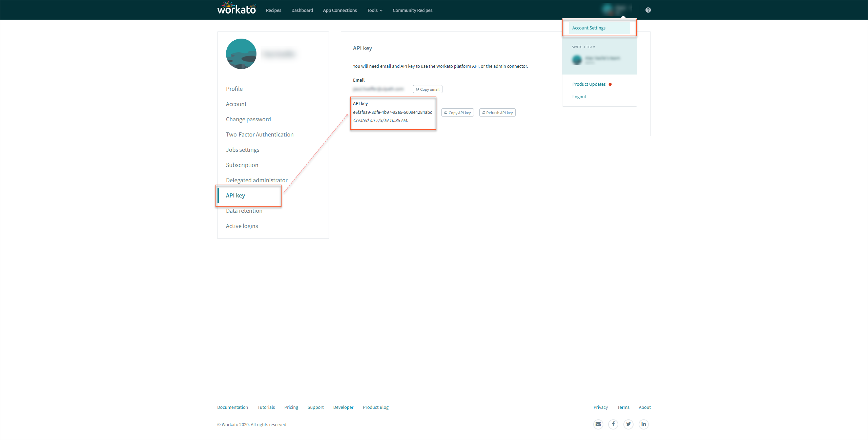
Task: Go to Two-Factor Authentication settings
Action: point(260,134)
